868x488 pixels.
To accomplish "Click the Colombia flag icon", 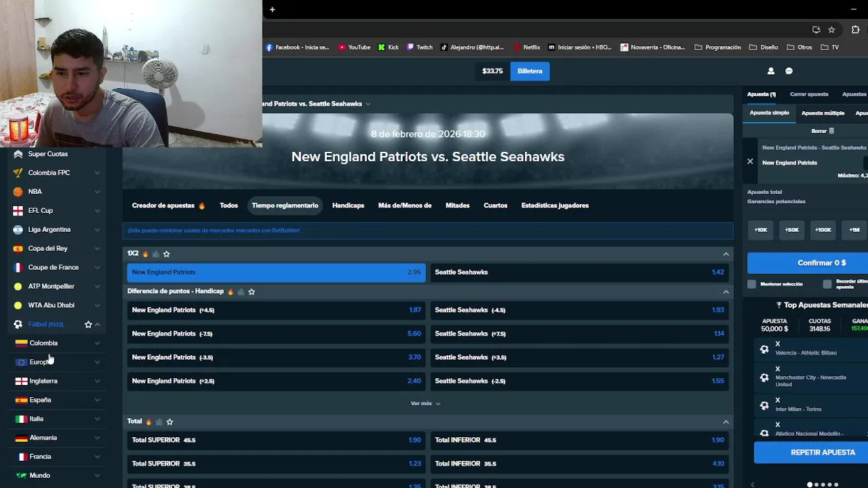I will coord(21,343).
